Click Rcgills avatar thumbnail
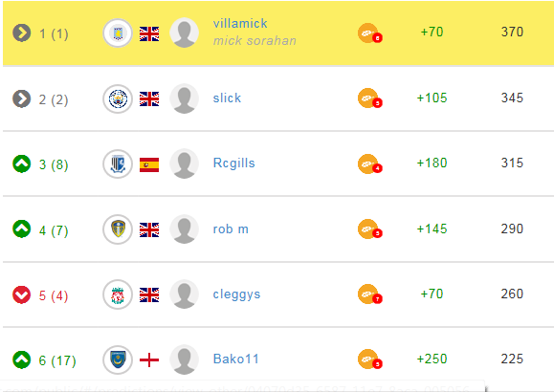Viewport: 554px width, 392px height. click(x=184, y=164)
